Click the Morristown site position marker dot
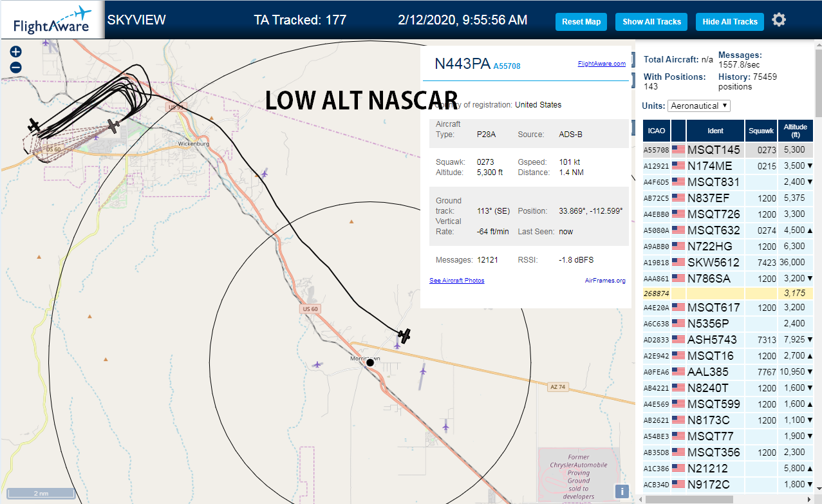 [x=370, y=363]
